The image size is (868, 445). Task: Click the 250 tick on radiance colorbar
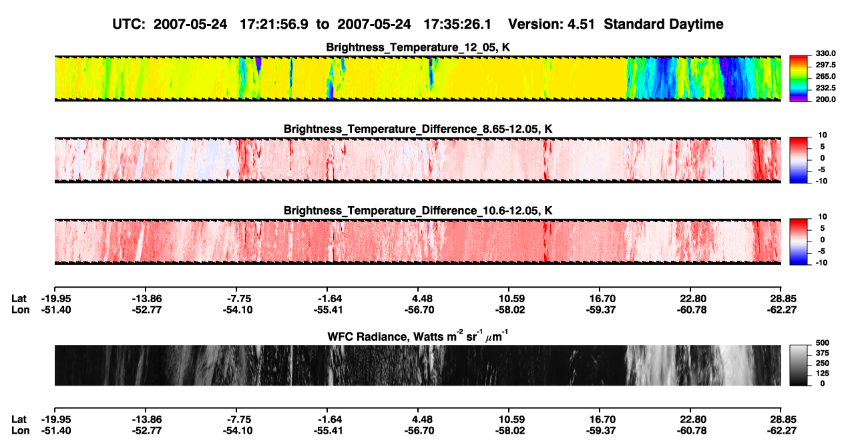[821, 364]
